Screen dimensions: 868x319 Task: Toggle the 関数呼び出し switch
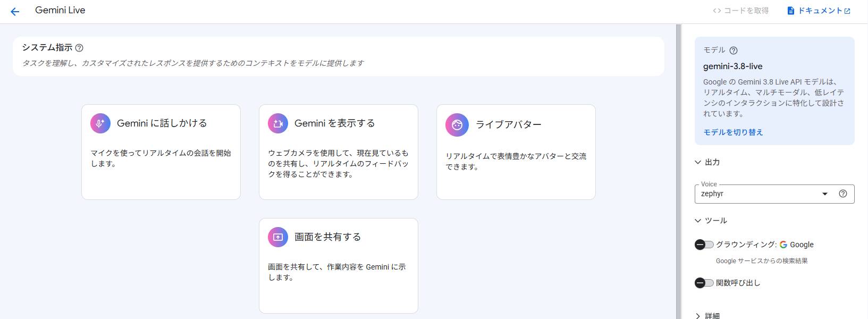(x=704, y=283)
